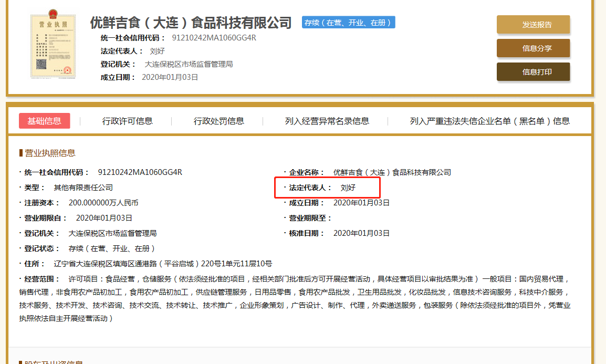Click the 统一社会信用代码 value in 营业执照信息
606x364 pixels.
click(x=140, y=172)
